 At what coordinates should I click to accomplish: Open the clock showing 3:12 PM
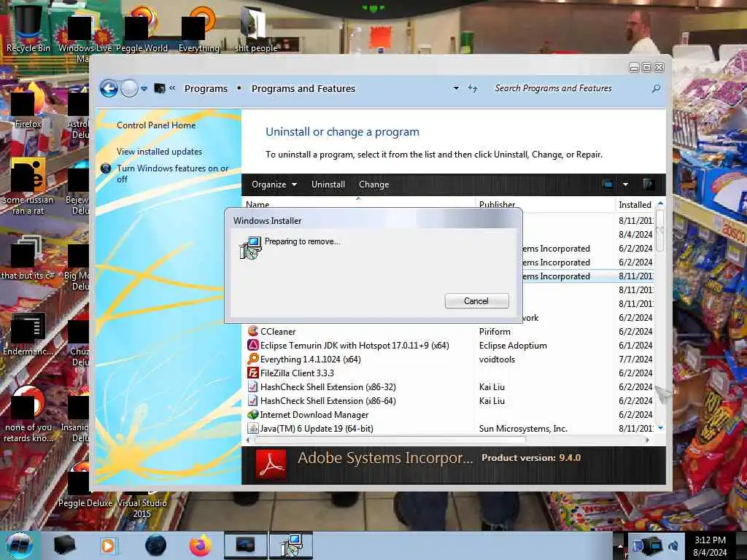click(710, 546)
